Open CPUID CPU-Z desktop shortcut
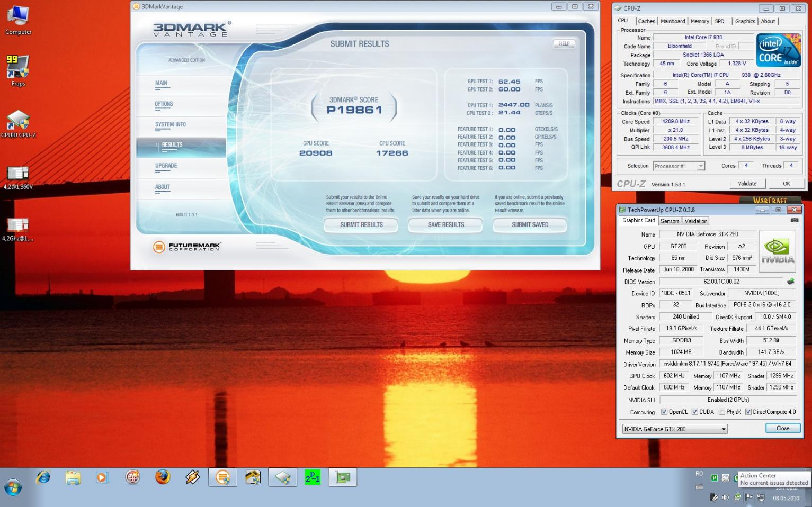The image size is (812, 507). (x=18, y=124)
